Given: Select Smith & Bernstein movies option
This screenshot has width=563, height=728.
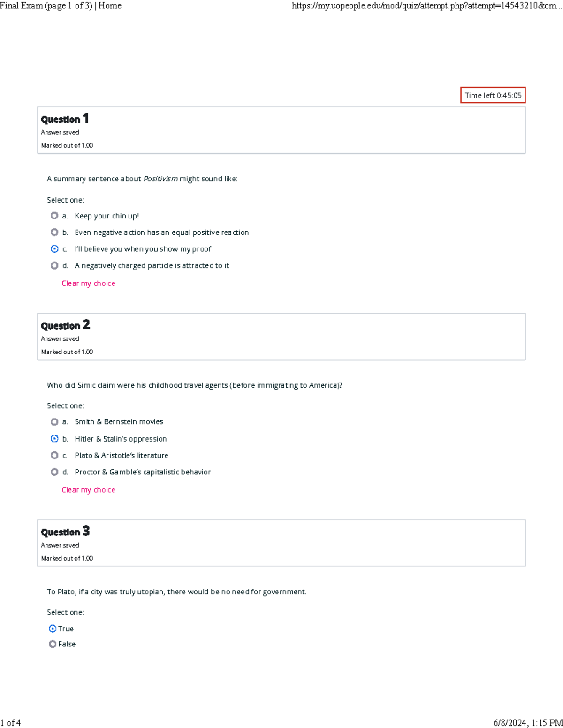Looking at the screenshot, I should tap(54, 422).
